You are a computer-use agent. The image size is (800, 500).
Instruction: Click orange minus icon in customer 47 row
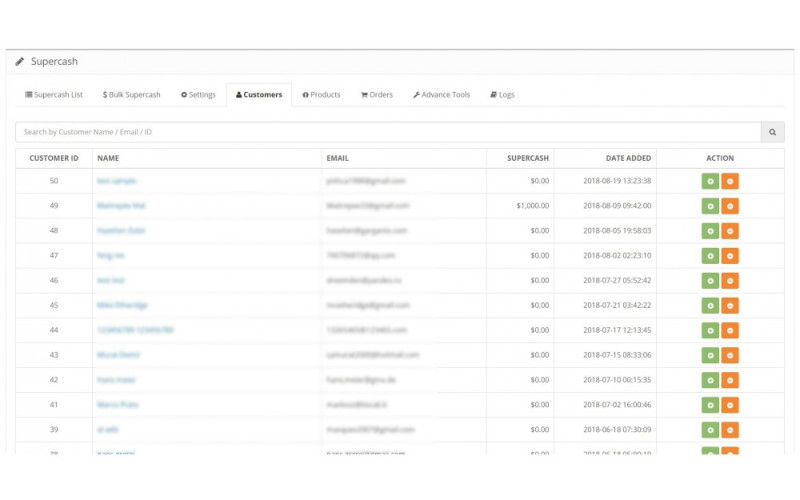coord(730,256)
